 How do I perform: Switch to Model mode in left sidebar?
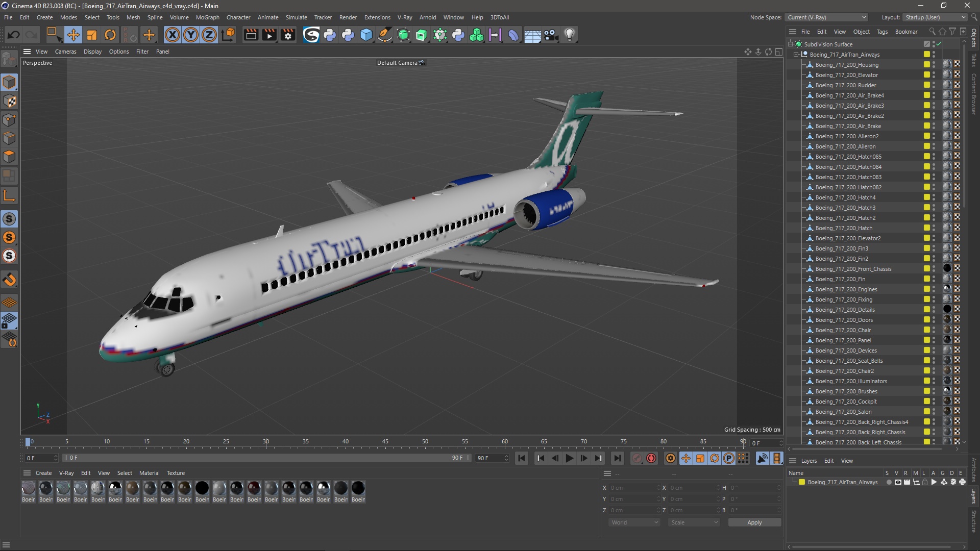point(9,82)
